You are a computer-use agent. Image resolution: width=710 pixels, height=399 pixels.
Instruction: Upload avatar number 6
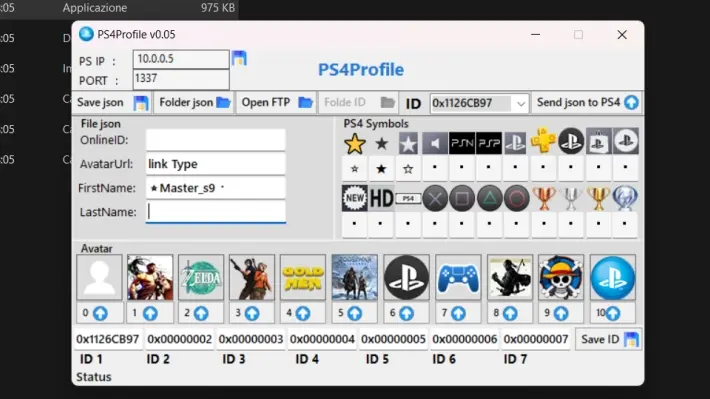click(x=407, y=313)
